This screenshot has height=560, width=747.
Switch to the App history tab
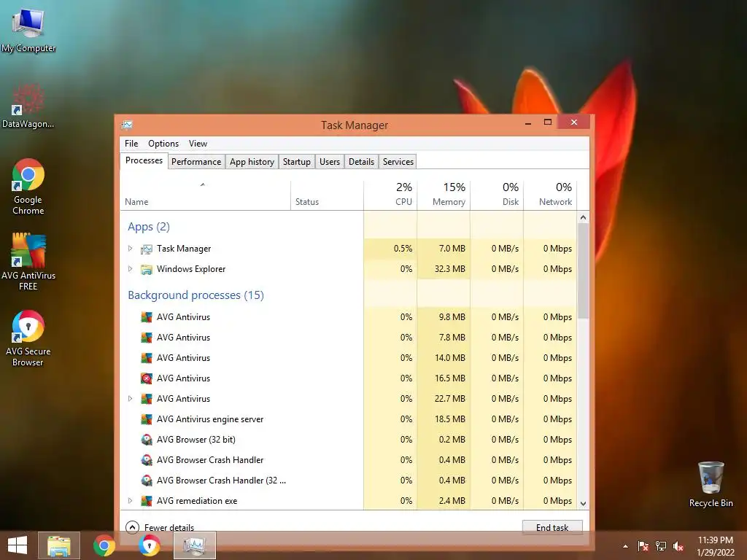[x=252, y=162]
